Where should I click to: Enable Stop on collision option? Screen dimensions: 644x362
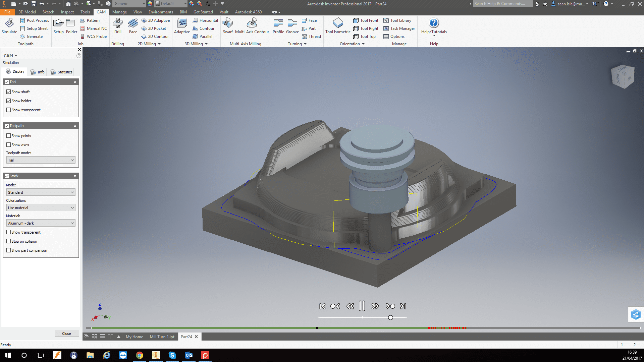click(x=9, y=241)
